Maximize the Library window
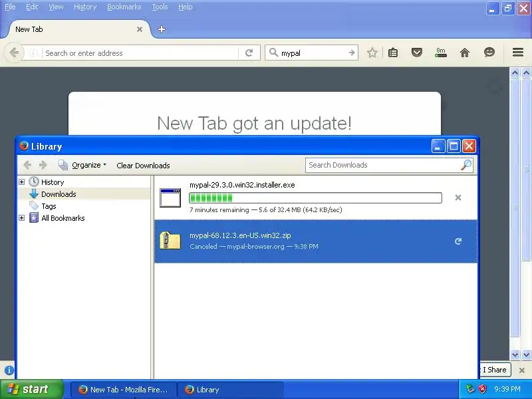Viewport: 532px width, 399px height. (x=454, y=146)
